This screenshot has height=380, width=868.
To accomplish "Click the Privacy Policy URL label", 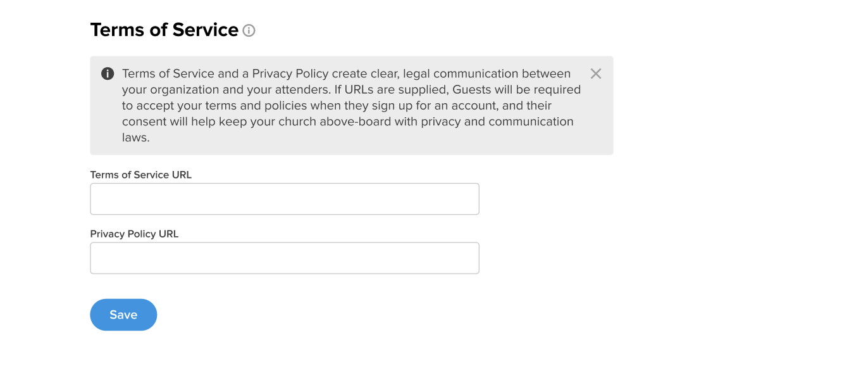I will point(135,234).
